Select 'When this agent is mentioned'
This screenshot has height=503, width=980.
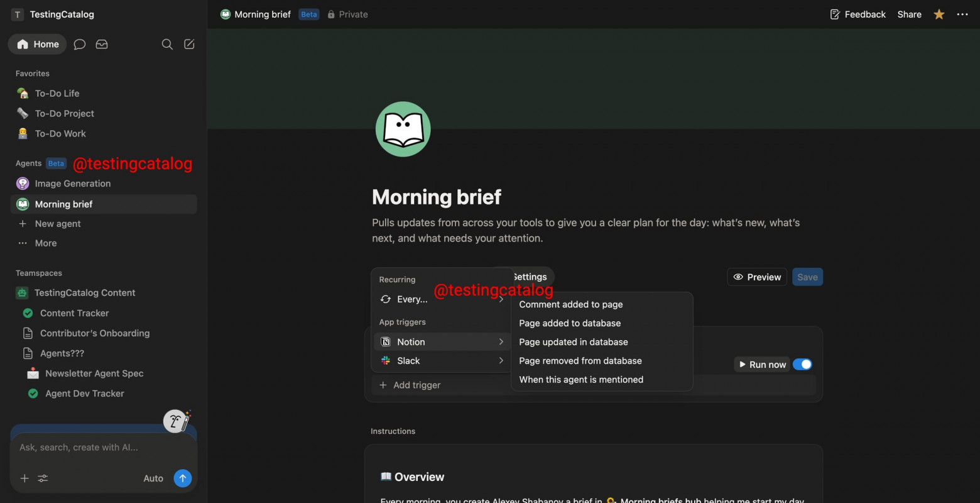[x=581, y=379]
